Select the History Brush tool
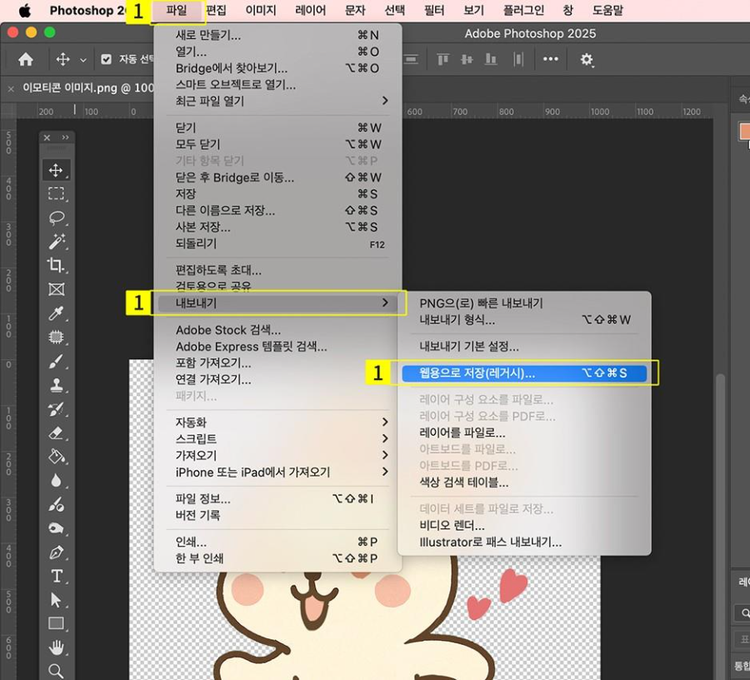750x680 pixels. click(x=56, y=409)
